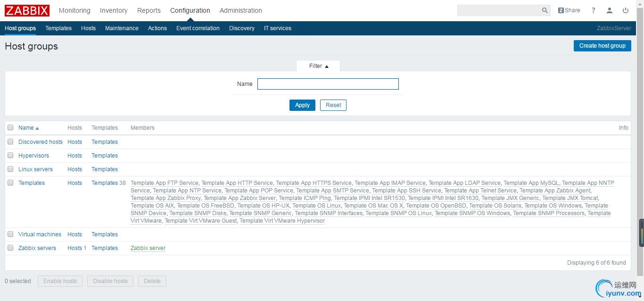The height and width of the screenshot is (301, 644).
Task: Collapse the Filter panel
Action: (x=318, y=66)
